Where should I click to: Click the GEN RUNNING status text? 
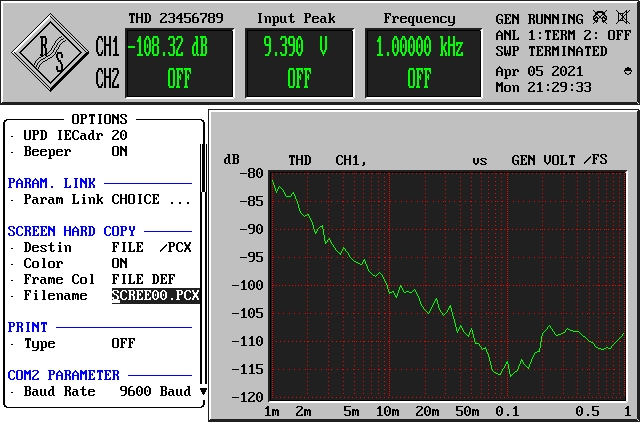coord(539,19)
